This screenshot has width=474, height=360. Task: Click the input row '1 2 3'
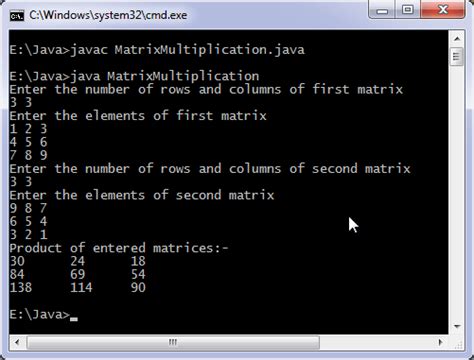click(28, 129)
